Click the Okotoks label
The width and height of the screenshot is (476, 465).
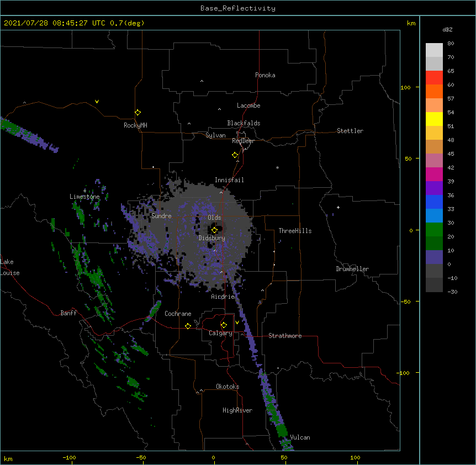click(x=228, y=387)
